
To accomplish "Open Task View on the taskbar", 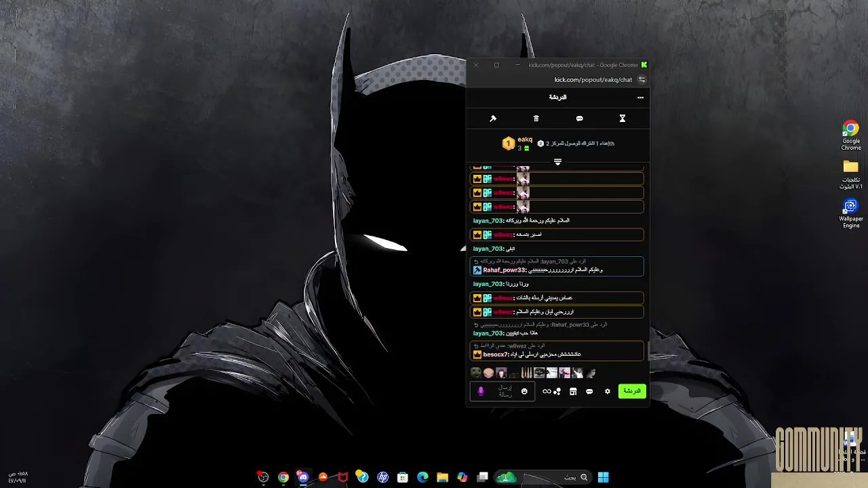I will click(483, 477).
